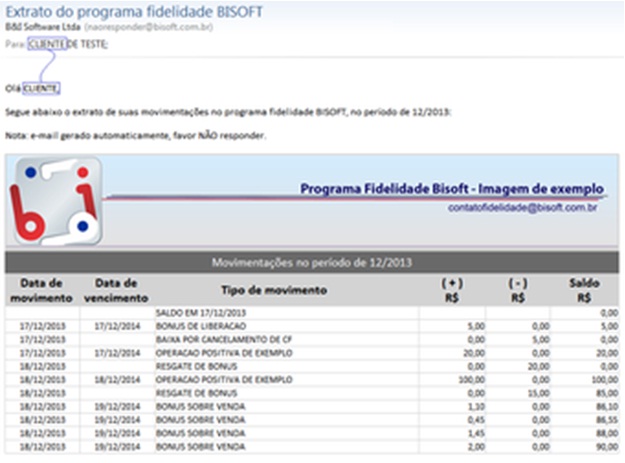This screenshot has height=463, width=625.
Task: Click the banner title 'Programa Fidelidade Bisoft - Imagem de exemplo'
Action: point(452,189)
